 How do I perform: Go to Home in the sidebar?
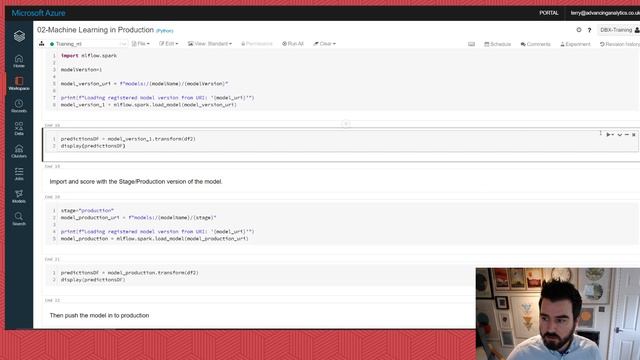(x=19, y=61)
